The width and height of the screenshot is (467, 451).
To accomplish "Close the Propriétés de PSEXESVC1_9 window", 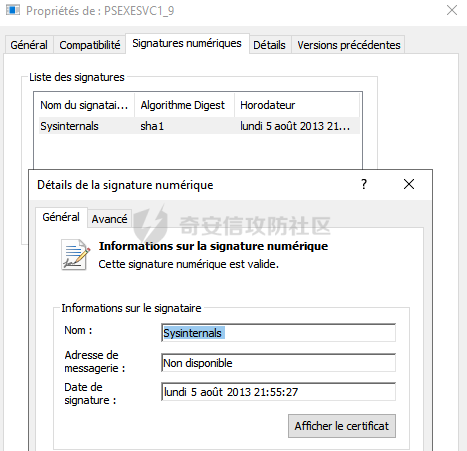I will [x=452, y=10].
